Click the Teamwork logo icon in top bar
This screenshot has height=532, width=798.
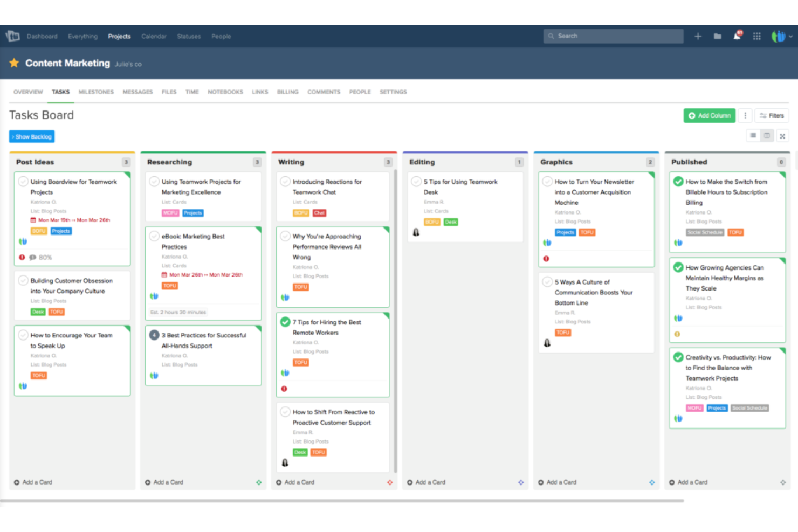[12, 36]
